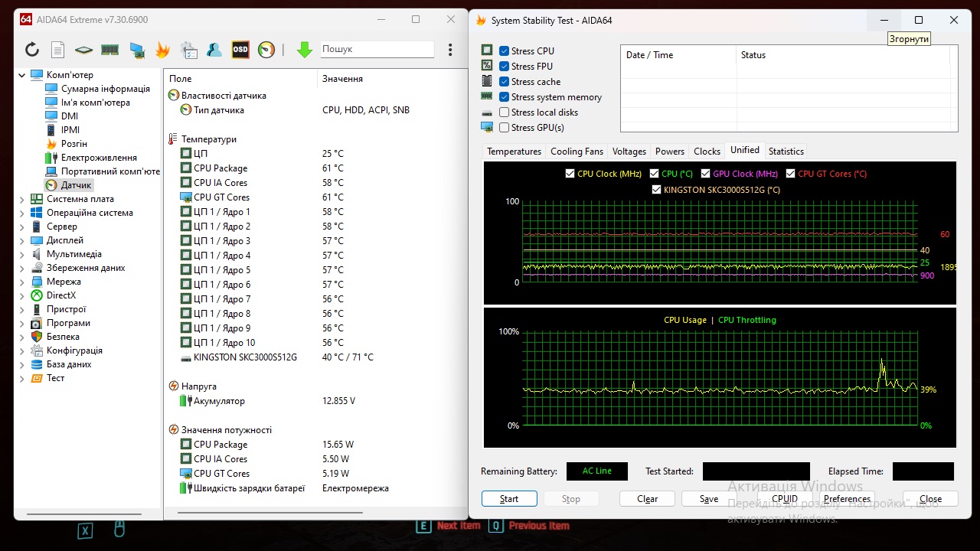Select Ім'я комп'ютера in the tree
The image size is (980, 551).
point(96,103)
